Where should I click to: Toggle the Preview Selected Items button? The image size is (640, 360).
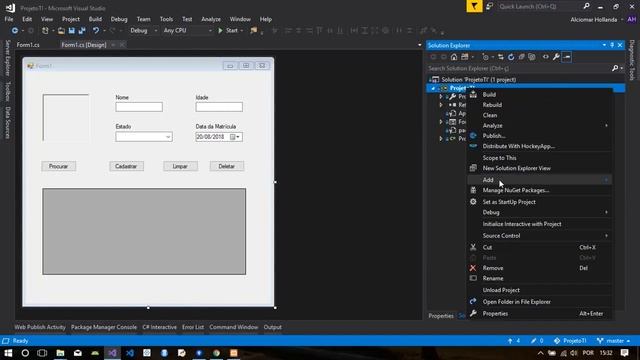tap(567, 57)
